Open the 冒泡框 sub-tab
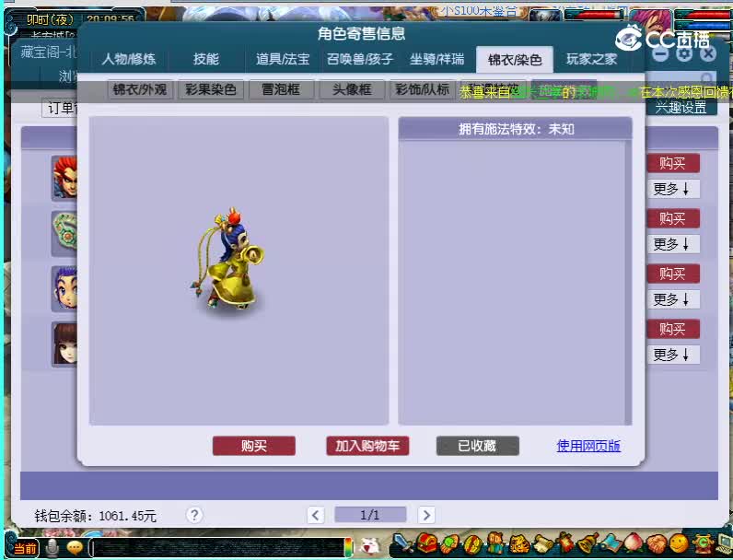 click(281, 89)
